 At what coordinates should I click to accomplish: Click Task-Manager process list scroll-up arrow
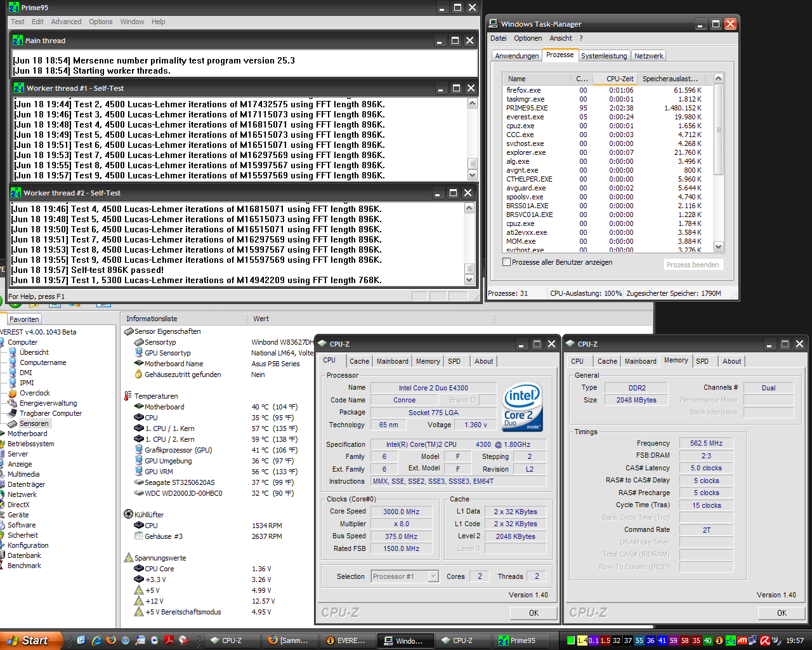pos(719,79)
